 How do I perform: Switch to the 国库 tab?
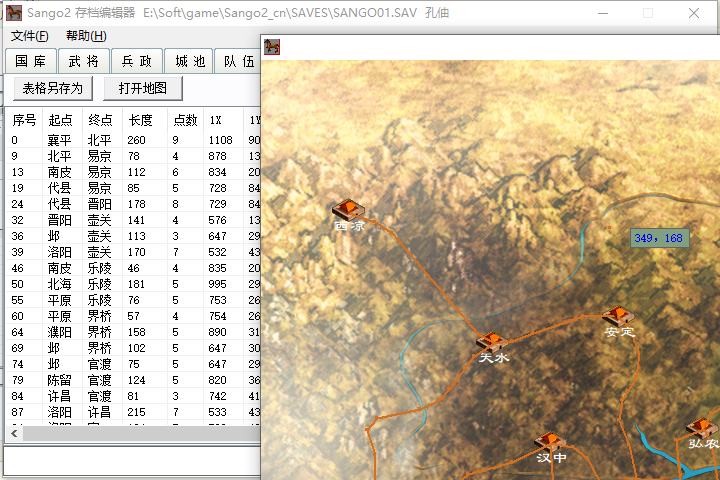tap(30, 62)
